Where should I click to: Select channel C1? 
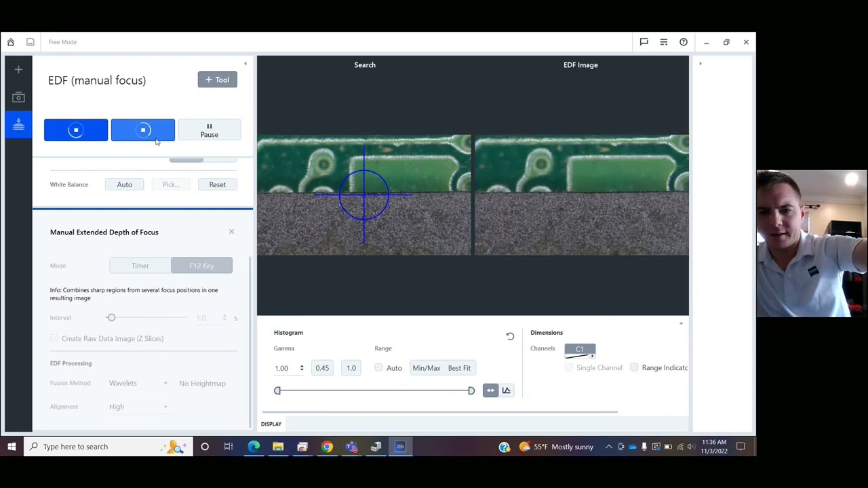pos(580,350)
